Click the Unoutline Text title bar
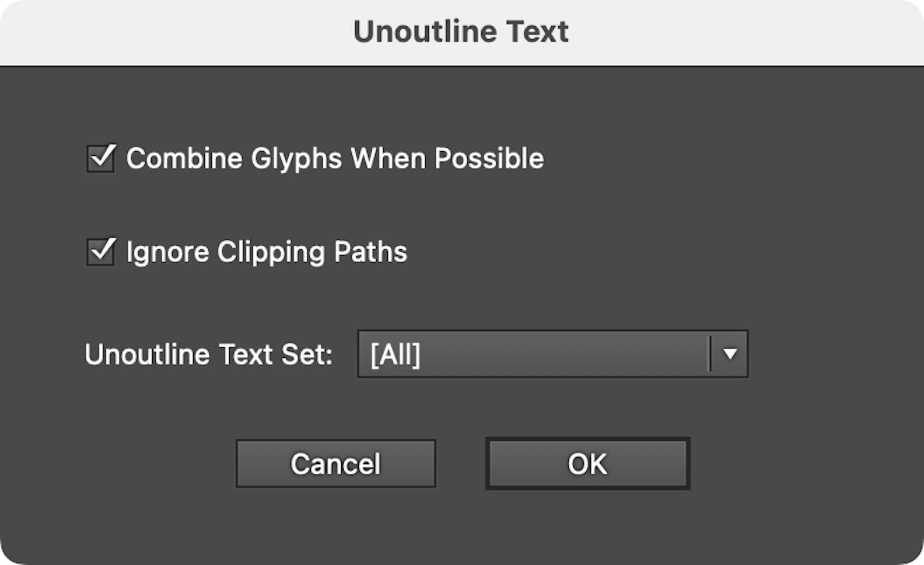The image size is (924, 565). coord(461,32)
